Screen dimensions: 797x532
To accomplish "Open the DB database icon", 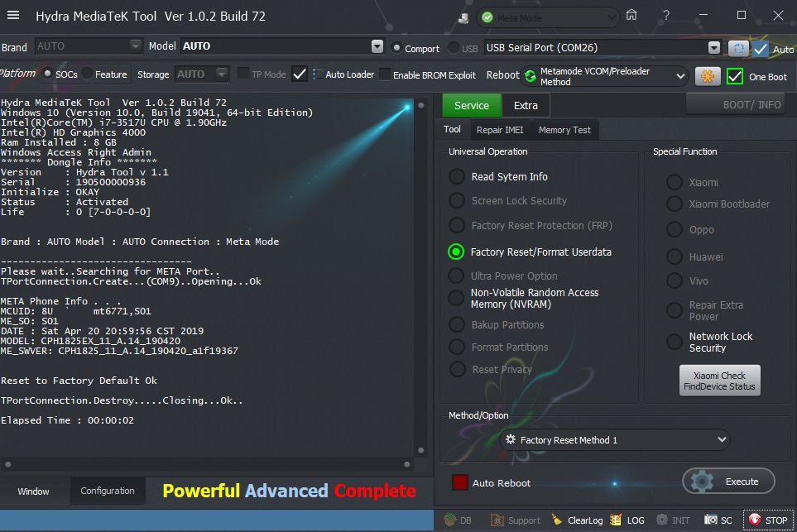I will point(450,520).
